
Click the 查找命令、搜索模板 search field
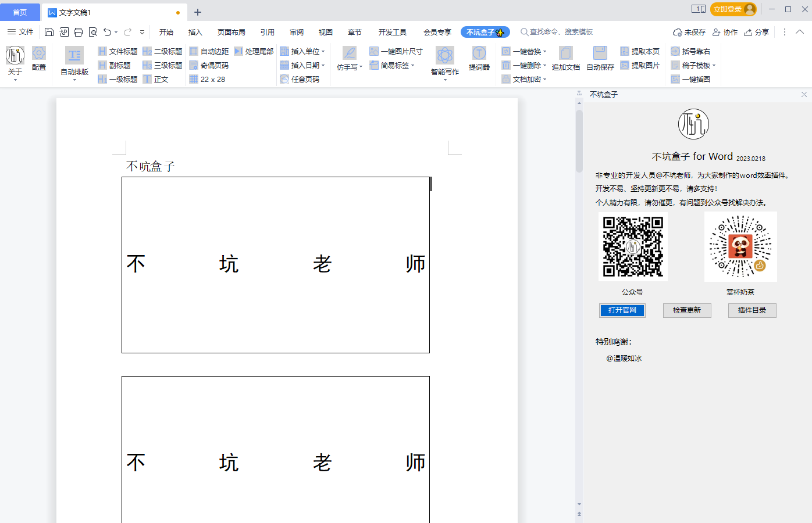click(557, 32)
